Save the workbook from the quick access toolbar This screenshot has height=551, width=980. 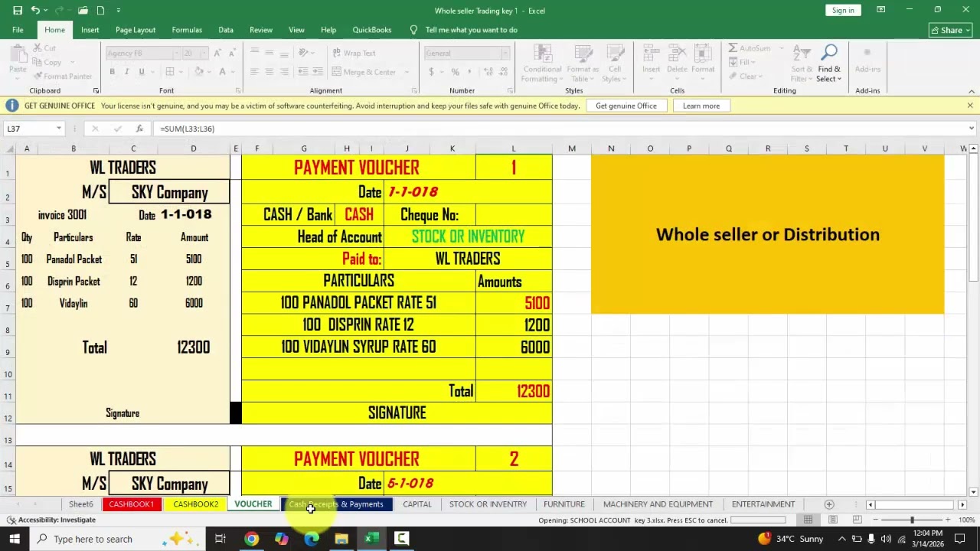point(18,10)
